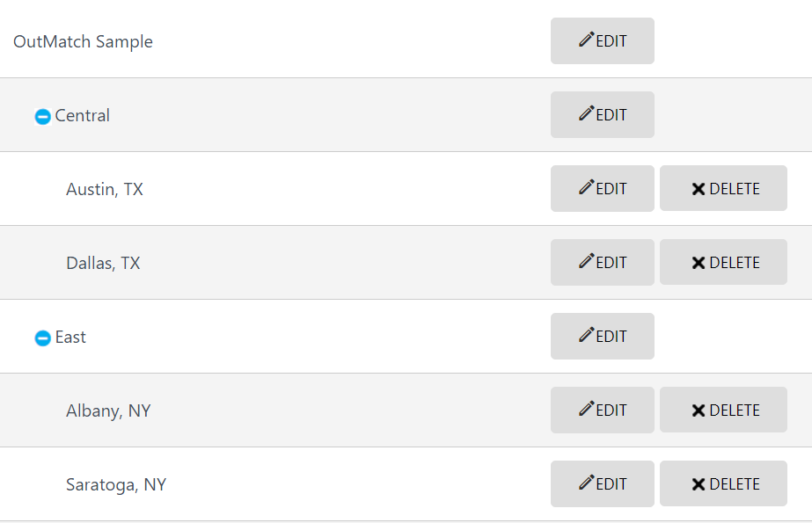Delete the Austin, TX location
This screenshot has height=523, width=812.
point(723,188)
